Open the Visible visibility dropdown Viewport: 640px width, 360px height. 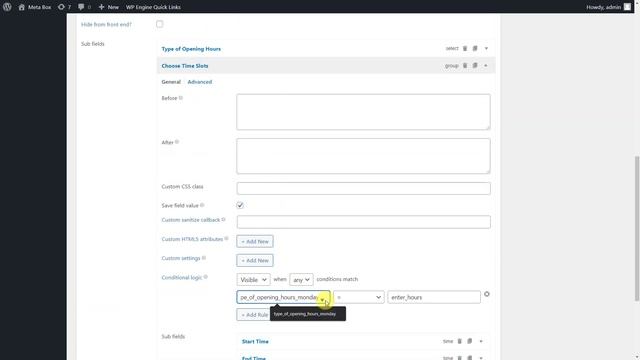253,280
